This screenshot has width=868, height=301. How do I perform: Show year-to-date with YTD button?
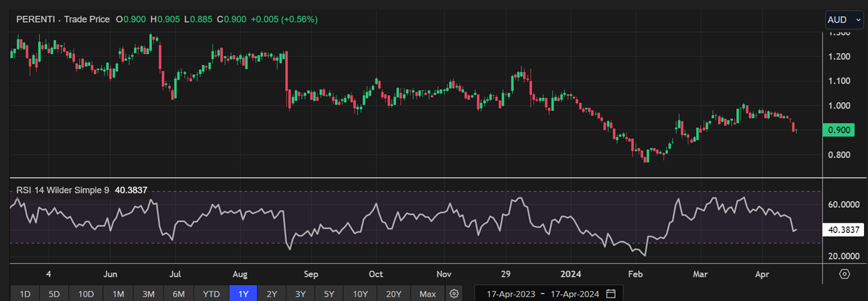(x=211, y=294)
